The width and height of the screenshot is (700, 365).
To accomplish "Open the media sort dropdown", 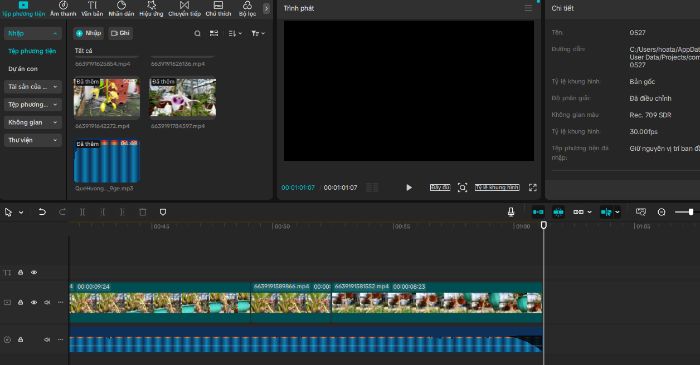I will (x=235, y=33).
